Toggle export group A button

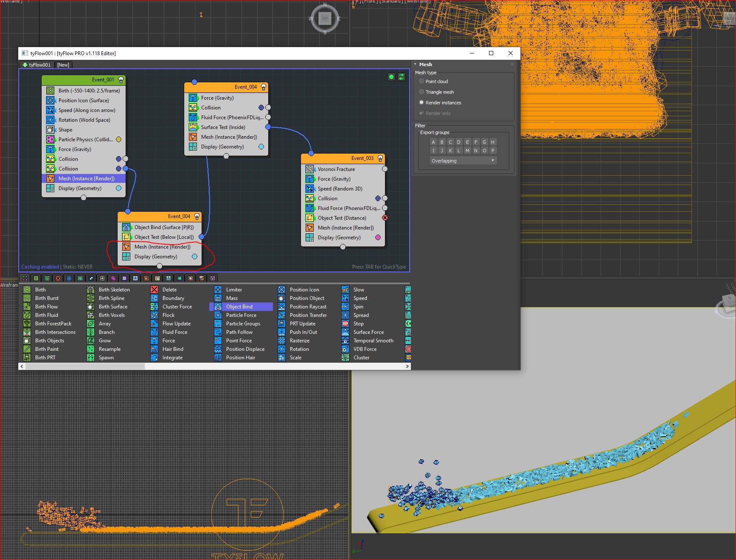click(x=433, y=142)
